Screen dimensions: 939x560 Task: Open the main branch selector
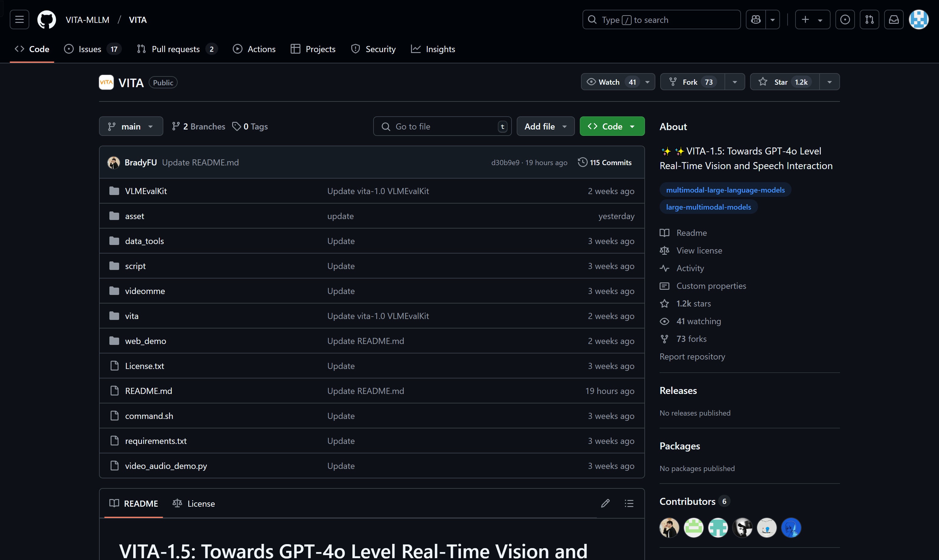coord(131,126)
